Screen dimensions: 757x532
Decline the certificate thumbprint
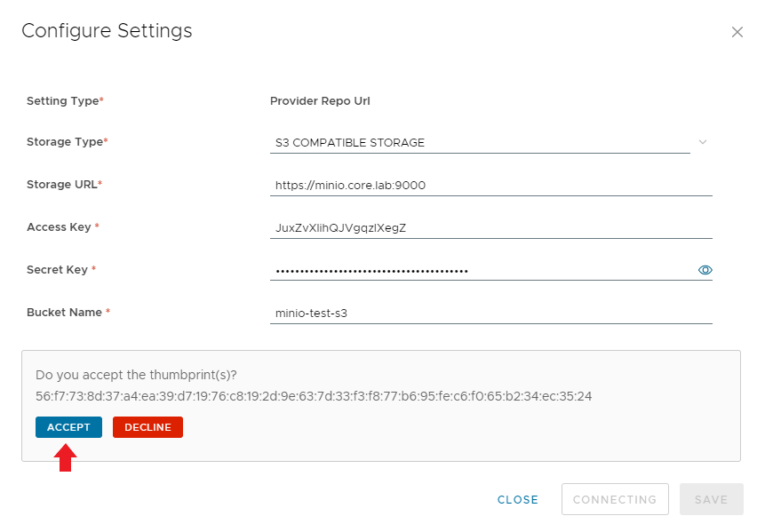(x=147, y=427)
